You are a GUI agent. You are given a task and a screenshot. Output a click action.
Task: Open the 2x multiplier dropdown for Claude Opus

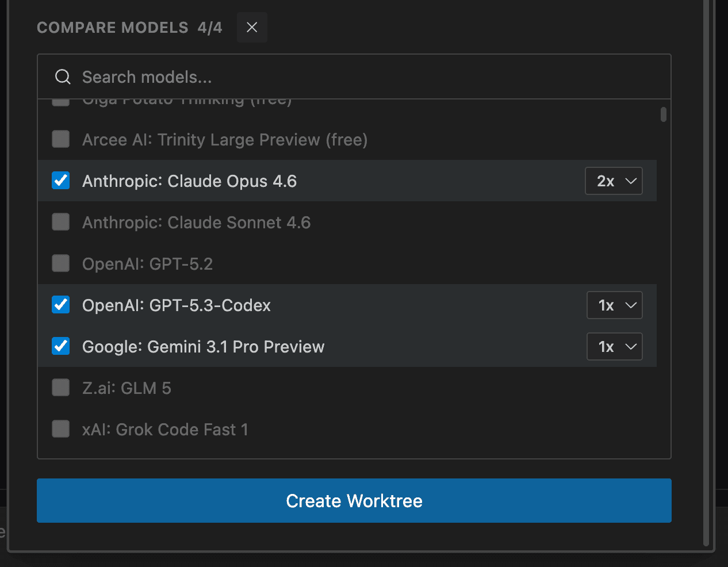pos(614,181)
